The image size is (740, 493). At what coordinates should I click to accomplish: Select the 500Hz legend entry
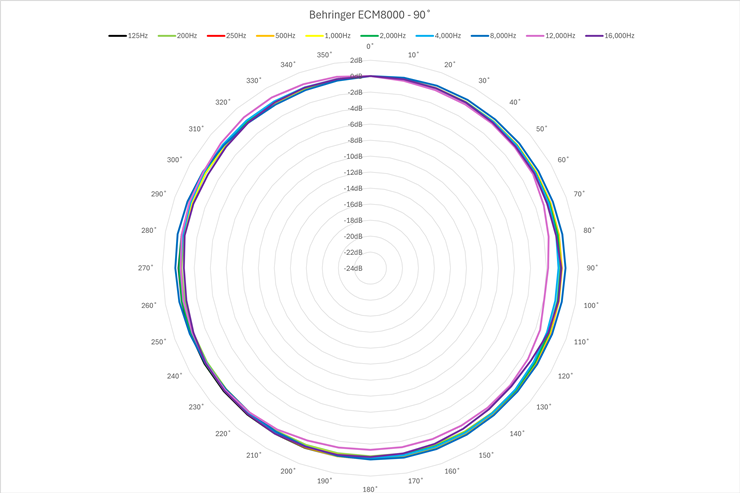pyautogui.click(x=276, y=35)
